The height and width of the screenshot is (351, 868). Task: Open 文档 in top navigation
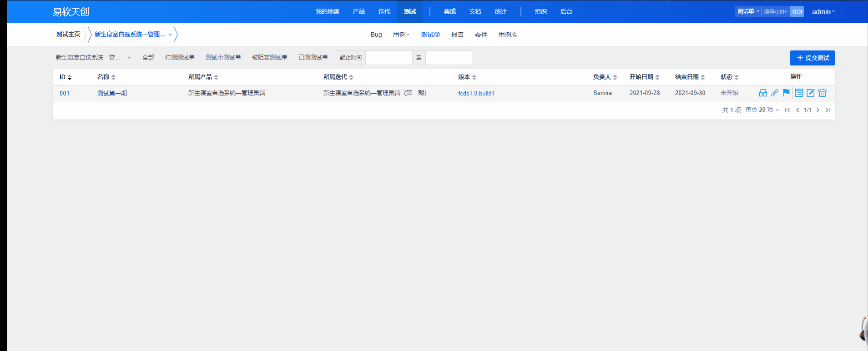475,12
